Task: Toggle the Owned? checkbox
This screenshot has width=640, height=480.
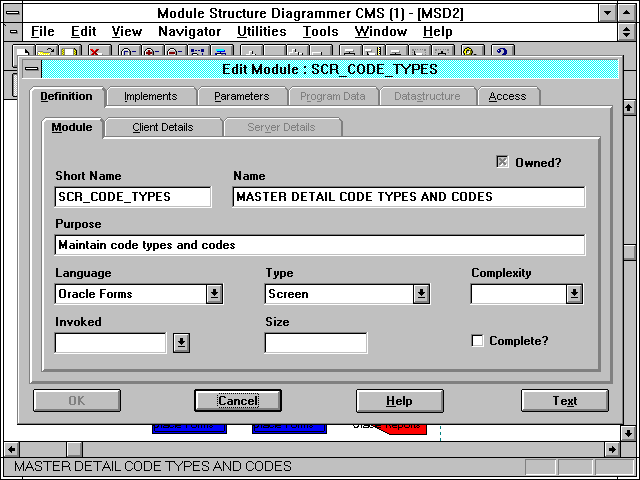Action: (503, 163)
